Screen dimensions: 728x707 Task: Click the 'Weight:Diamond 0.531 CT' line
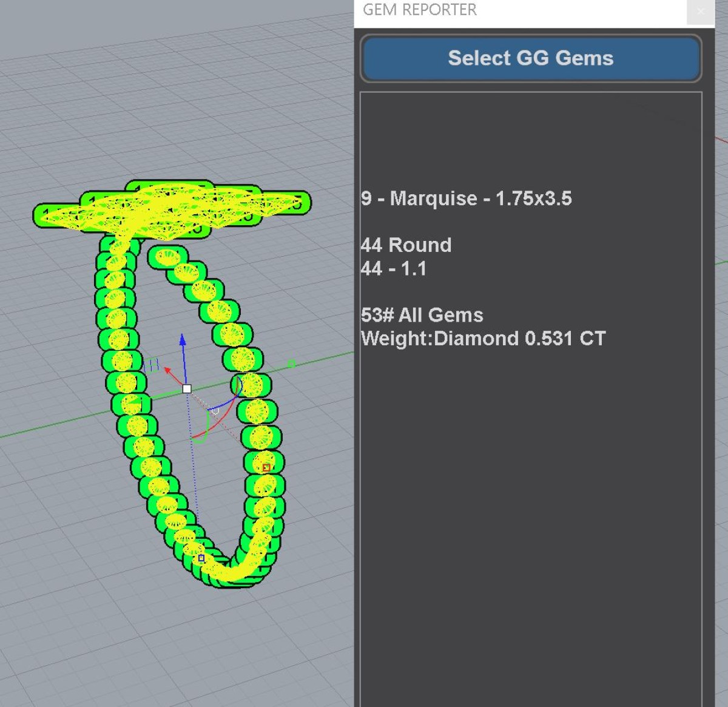tap(483, 339)
